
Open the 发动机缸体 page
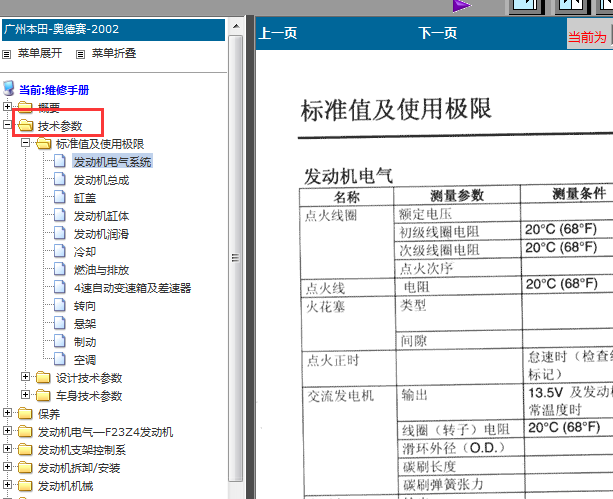click(x=101, y=216)
